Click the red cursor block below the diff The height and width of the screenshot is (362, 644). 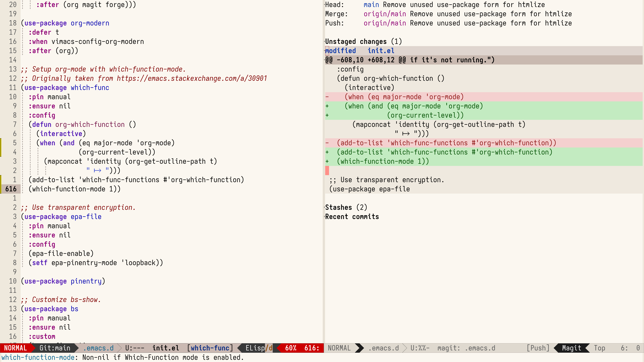pyautogui.click(x=327, y=171)
